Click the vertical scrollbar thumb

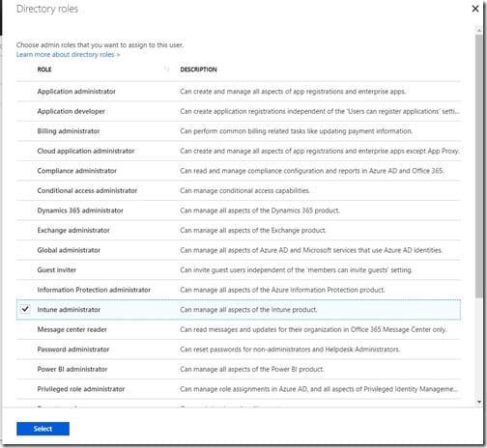click(479, 166)
